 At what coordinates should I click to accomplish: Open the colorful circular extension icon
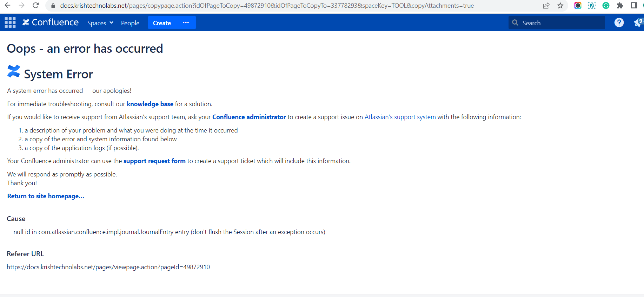[578, 6]
